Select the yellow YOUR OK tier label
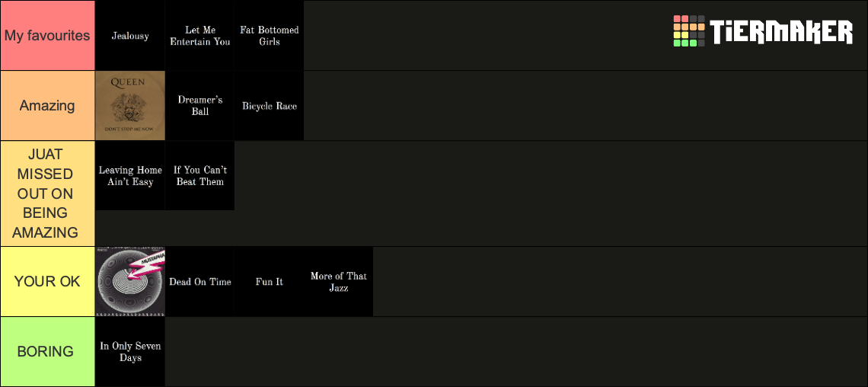 click(x=48, y=281)
